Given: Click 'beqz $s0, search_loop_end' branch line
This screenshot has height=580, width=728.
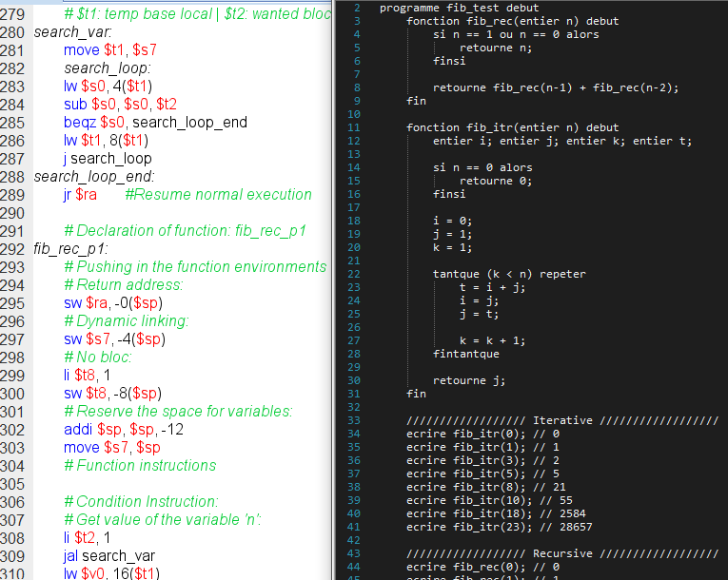Looking at the screenshot, I should pos(155,123).
